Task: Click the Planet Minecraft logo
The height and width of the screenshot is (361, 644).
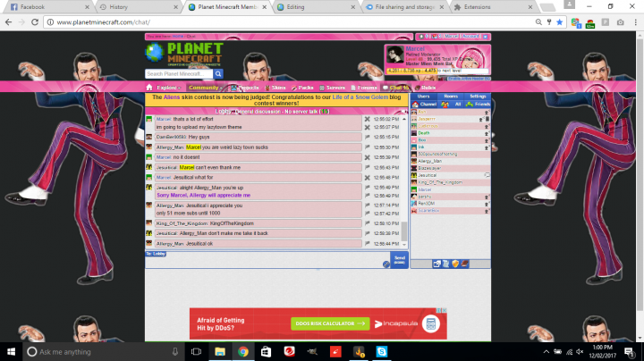Action: (x=184, y=55)
